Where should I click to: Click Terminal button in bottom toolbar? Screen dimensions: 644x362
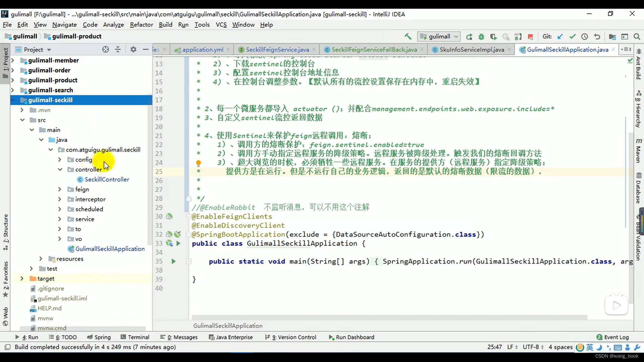139,337
